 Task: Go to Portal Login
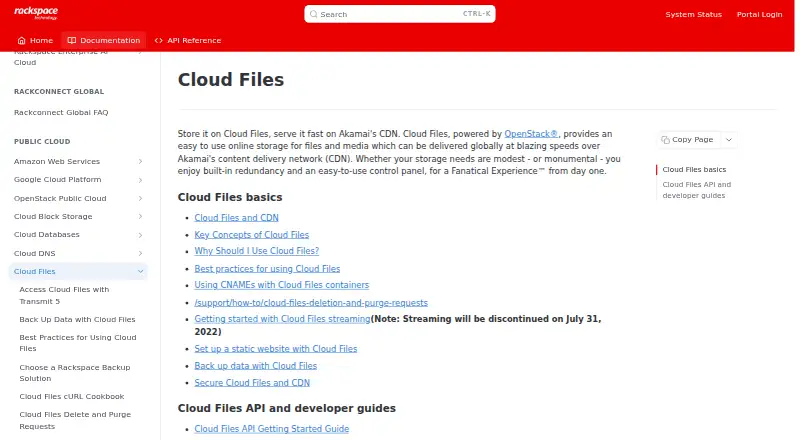point(759,14)
